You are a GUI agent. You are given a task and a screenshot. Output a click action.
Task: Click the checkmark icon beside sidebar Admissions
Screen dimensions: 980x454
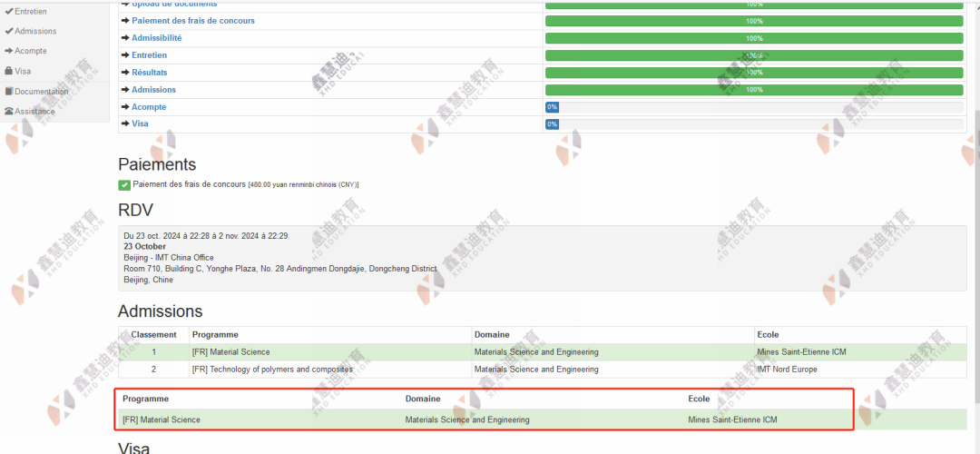9,31
